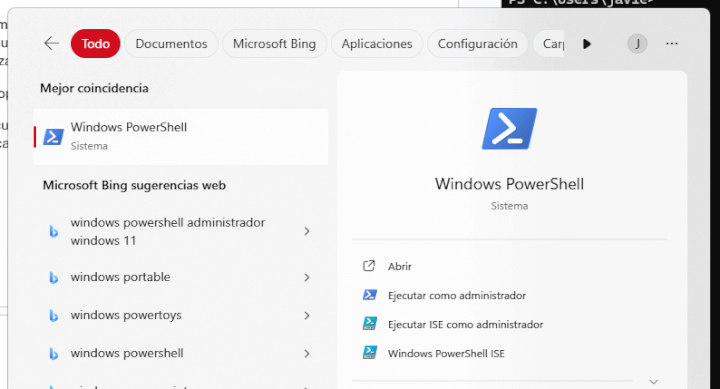
Task: Expand the 'windows powertoys' suggestion chevron
Action: (307, 316)
